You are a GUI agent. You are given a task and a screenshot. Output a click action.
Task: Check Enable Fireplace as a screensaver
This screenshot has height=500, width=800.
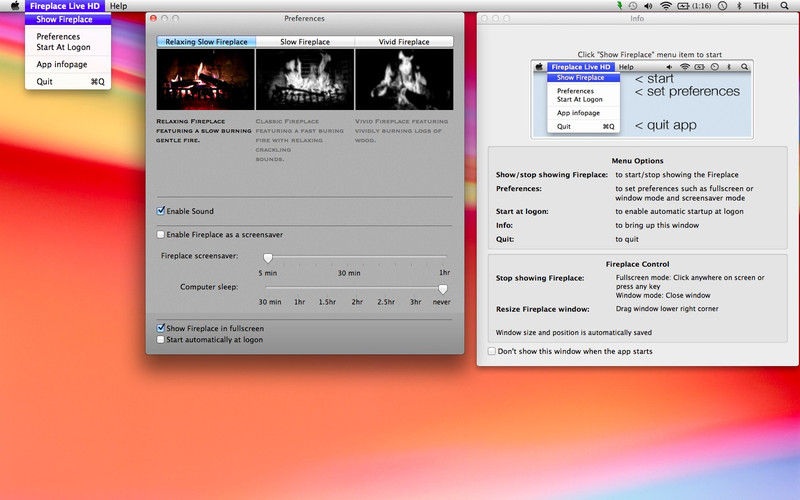(161, 235)
